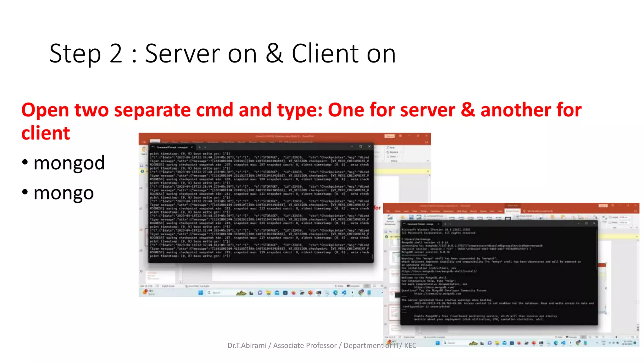Click Windows Start icon in right screenshot taskbar
Screen dimensions: 644x362
[x=437, y=343]
